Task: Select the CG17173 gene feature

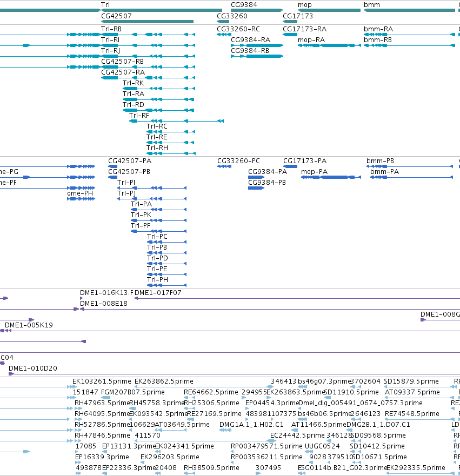Action: click(290, 22)
